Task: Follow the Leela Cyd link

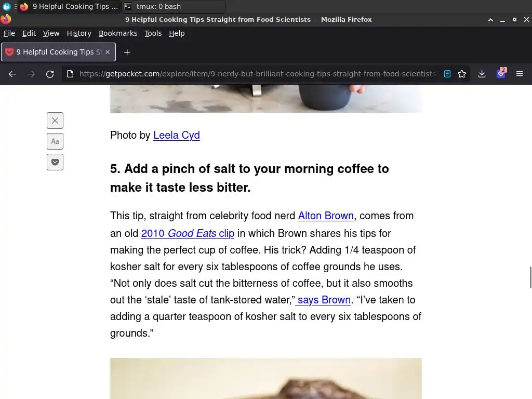Action: click(177, 135)
